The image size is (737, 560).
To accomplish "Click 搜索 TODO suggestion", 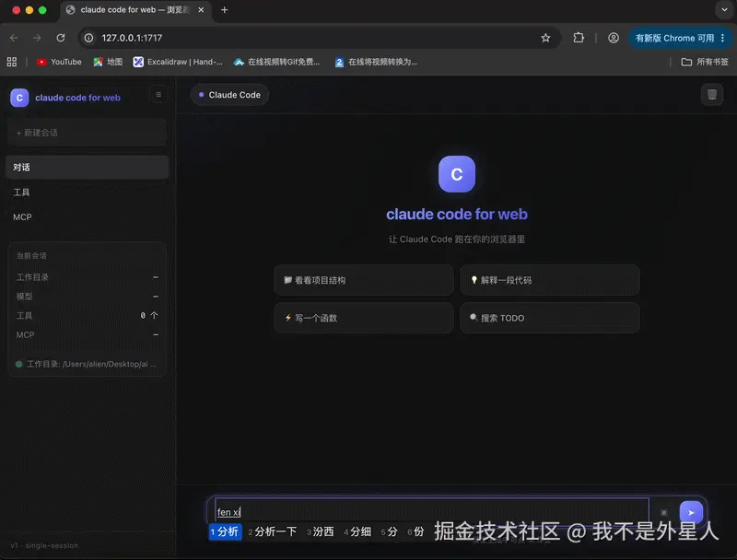I will click(x=549, y=318).
